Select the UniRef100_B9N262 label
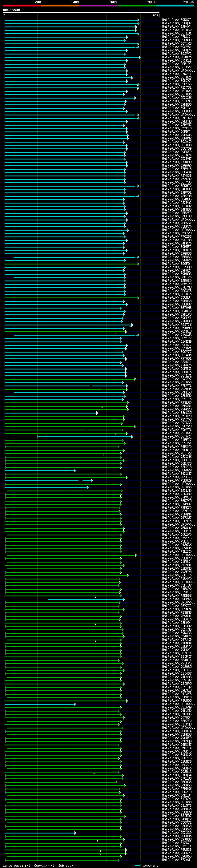197x868 pixels. pos(177,81)
